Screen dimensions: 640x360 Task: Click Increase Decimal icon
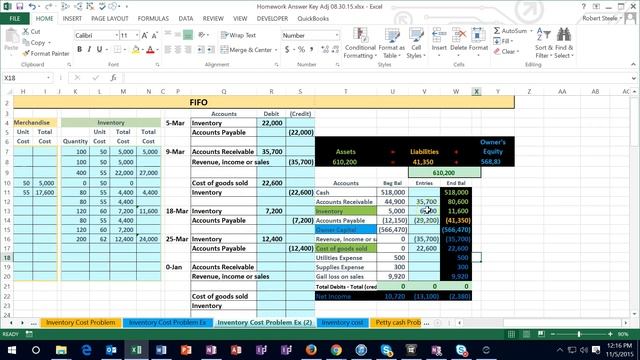pos(325,50)
